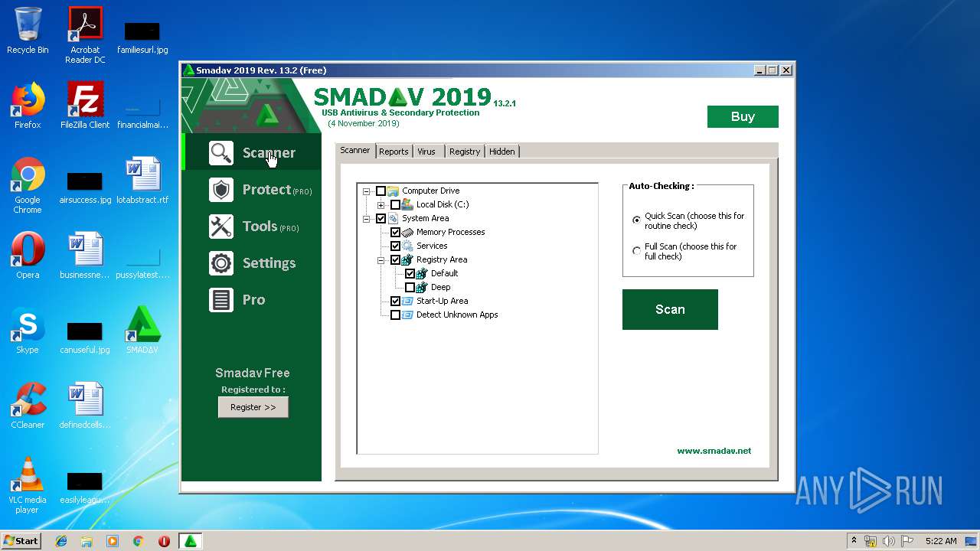The width and height of the screenshot is (980, 551).
Task: Open the www.smadav.net link
Action: [x=714, y=451]
